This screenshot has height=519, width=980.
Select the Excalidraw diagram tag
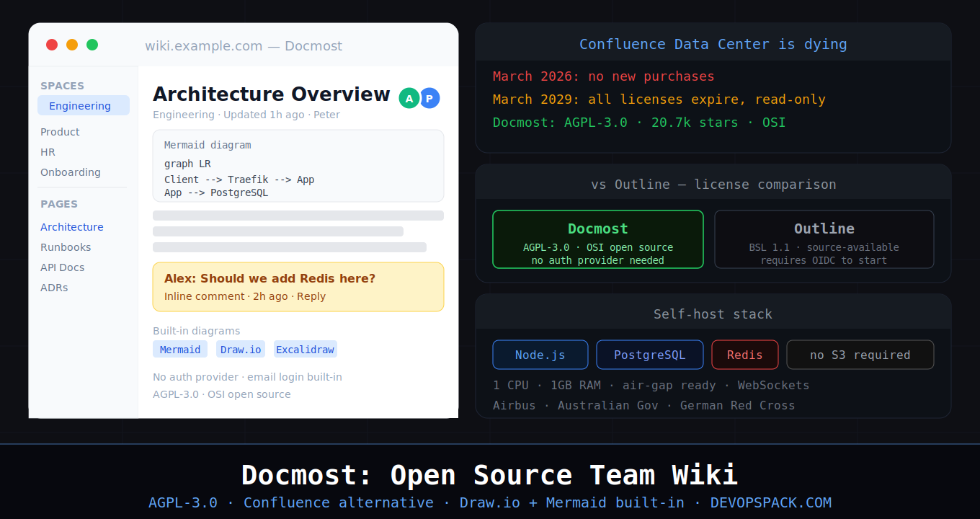pos(306,350)
